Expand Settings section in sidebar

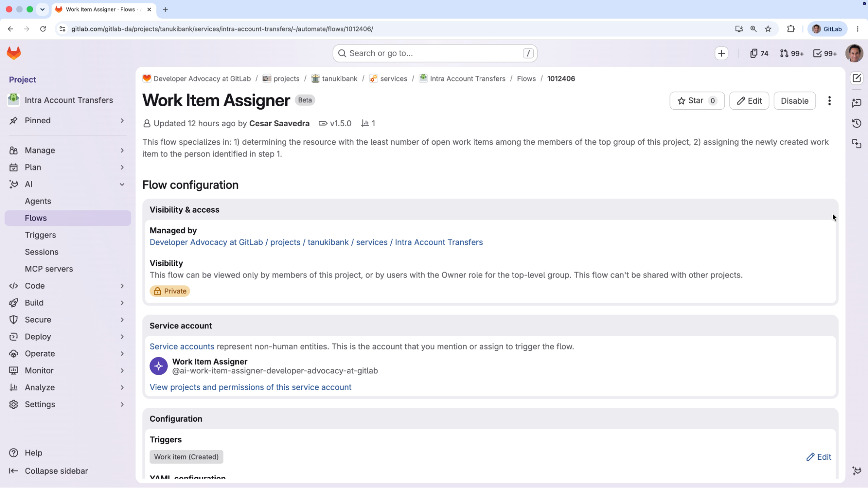pyautogui.click(x=68, y=404)
